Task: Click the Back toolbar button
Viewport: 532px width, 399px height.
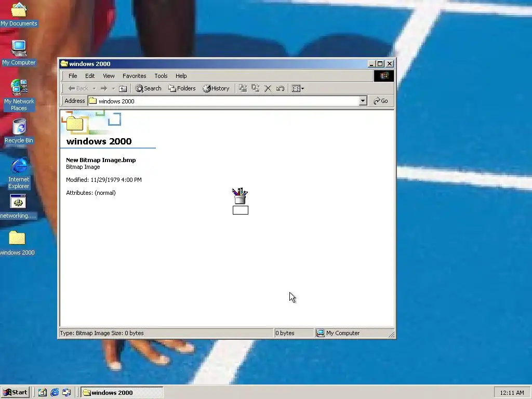Action: [x=78, y=88]
